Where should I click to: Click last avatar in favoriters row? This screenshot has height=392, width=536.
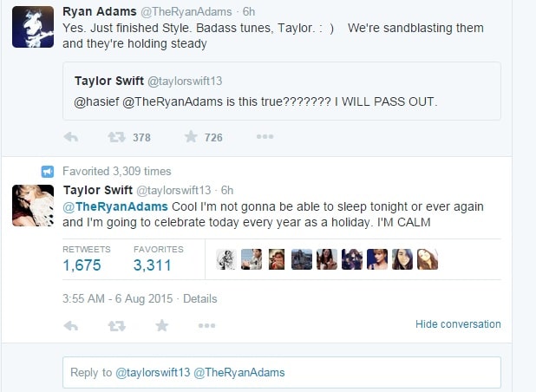428,259
